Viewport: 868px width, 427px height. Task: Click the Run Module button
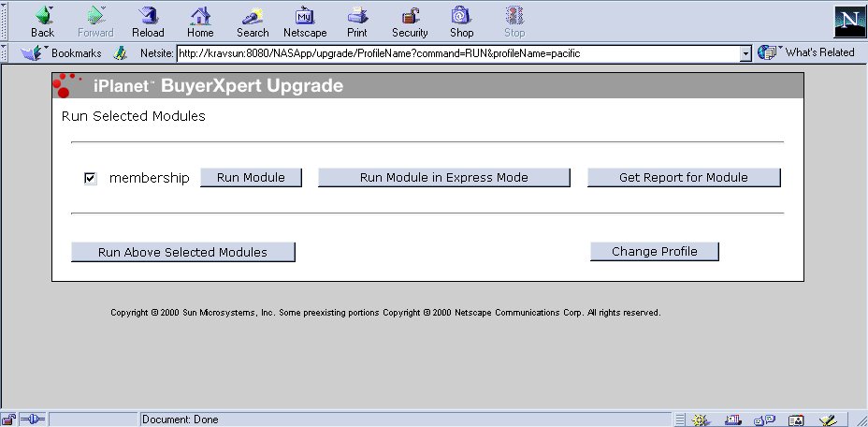251,178
